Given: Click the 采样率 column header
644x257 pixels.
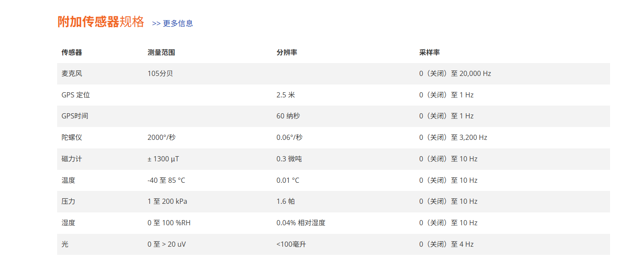Looking at the screenshot, I should pos(429,52).
